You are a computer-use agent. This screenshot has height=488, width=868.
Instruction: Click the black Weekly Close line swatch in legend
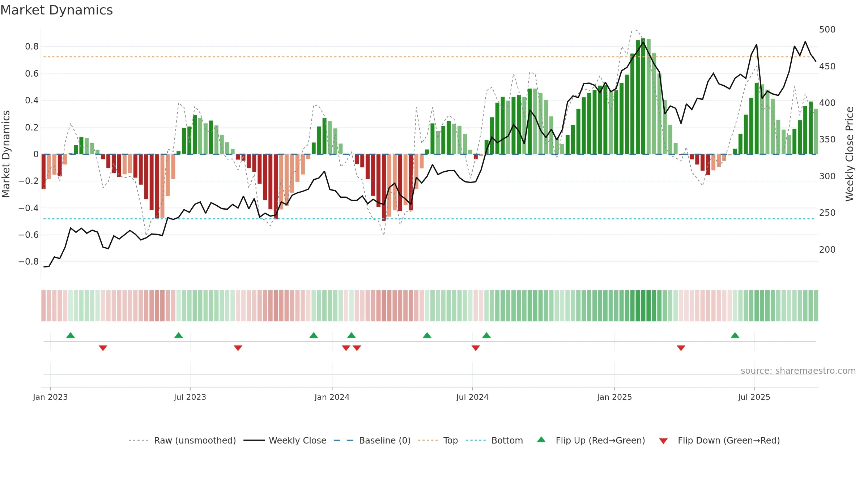pyautogui.click(x=254, y=440)
